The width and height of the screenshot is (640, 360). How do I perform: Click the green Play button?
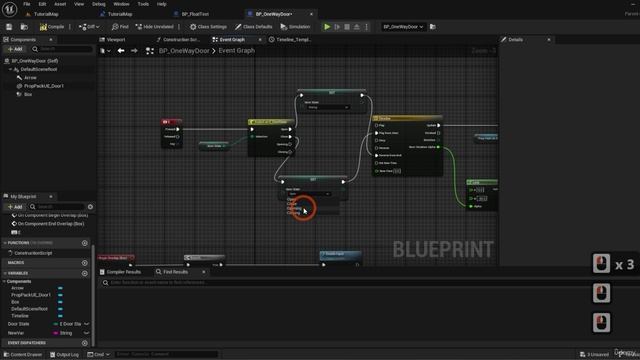[x=327, y=27]
